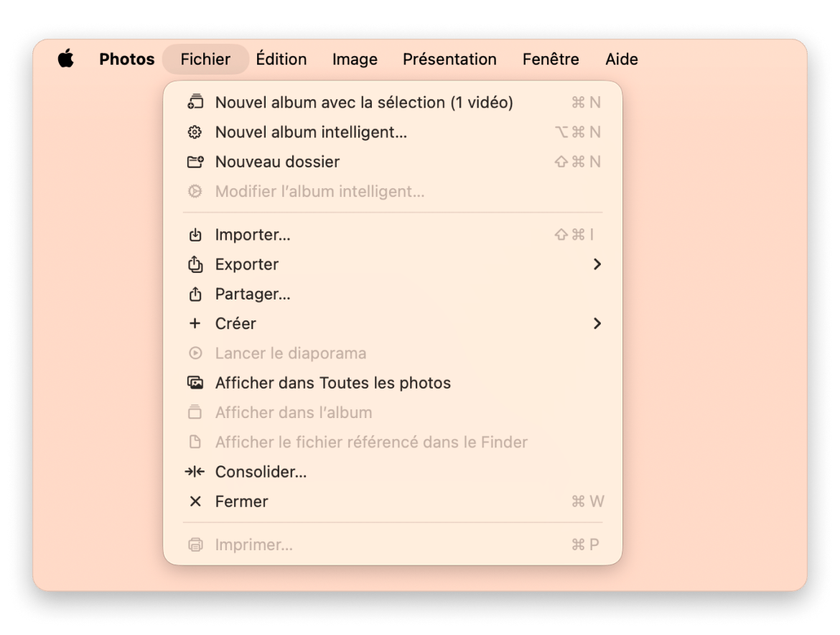Open the Image menu in menu bar
The image size is (840, 635).
pos(355,59)
